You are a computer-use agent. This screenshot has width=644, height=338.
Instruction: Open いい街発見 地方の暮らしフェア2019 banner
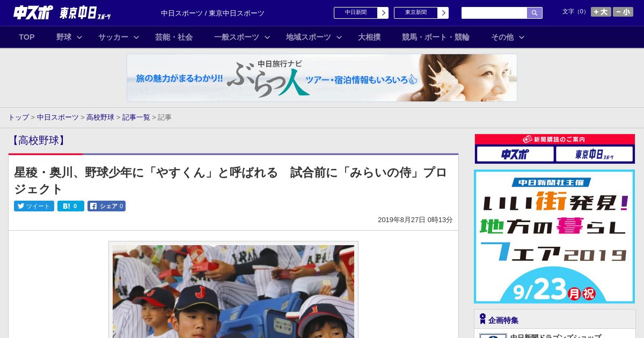[554, 237]
